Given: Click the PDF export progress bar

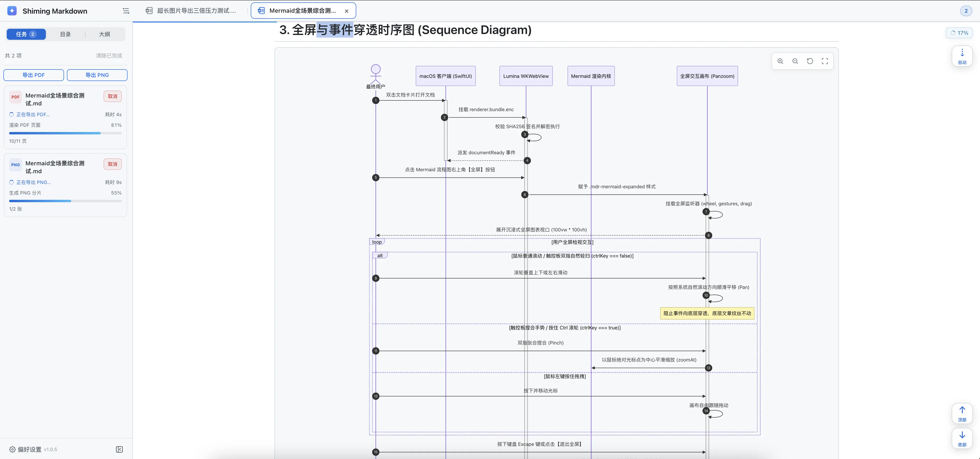Looking at the screenshot, I should pos(65,133).
